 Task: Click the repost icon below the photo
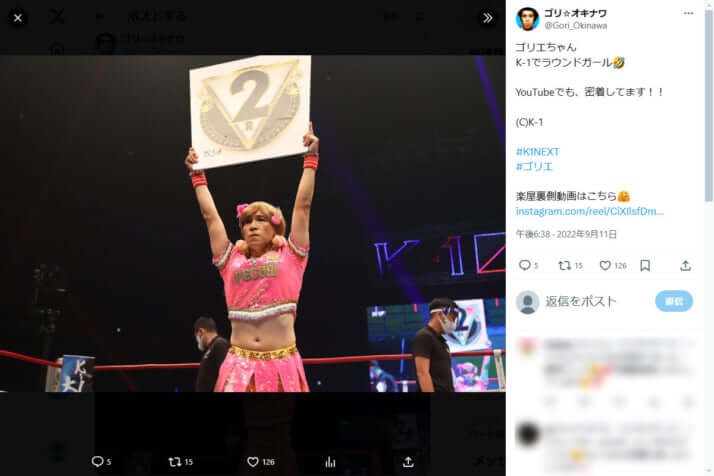pos(175,461)
